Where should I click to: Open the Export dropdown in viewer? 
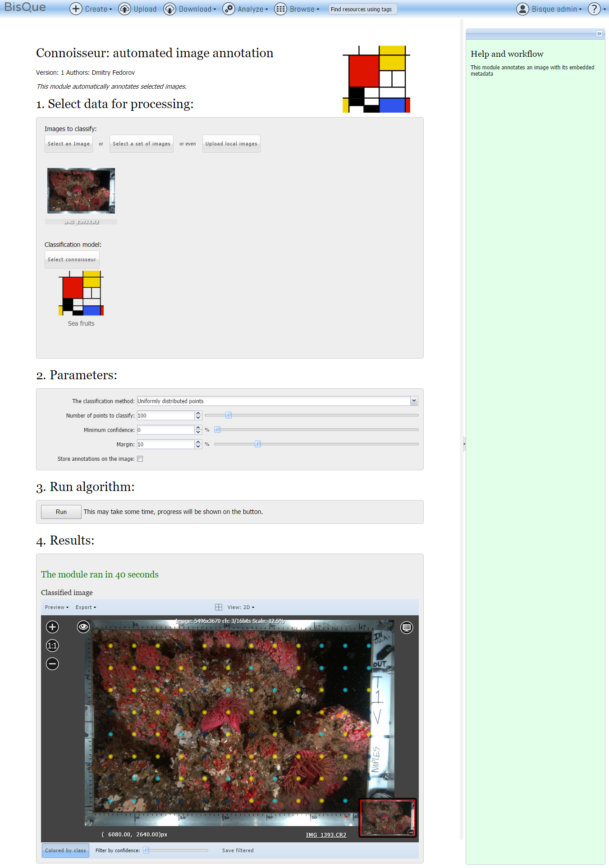(86, 607)
